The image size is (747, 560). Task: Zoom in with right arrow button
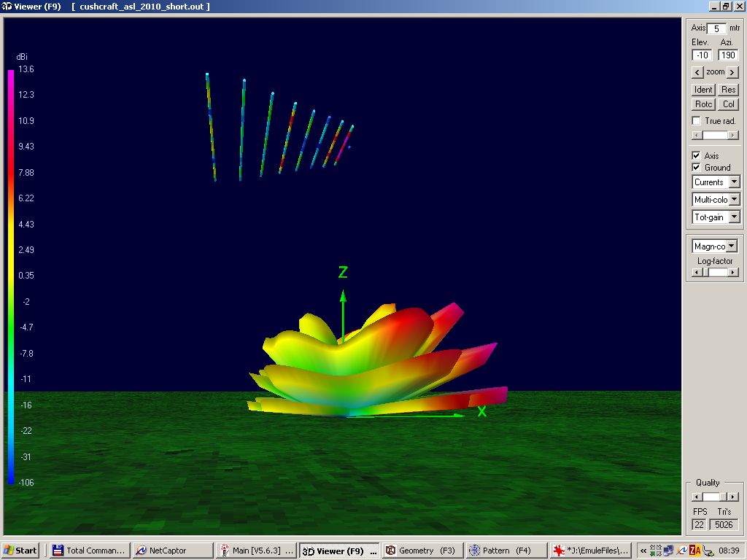click(732, 72)
